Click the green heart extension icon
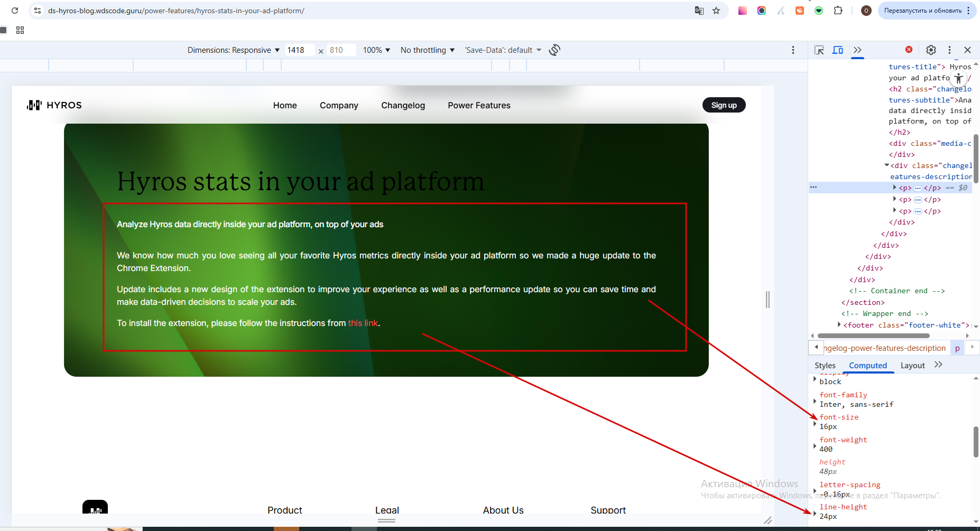 click(x=819, y=11)
